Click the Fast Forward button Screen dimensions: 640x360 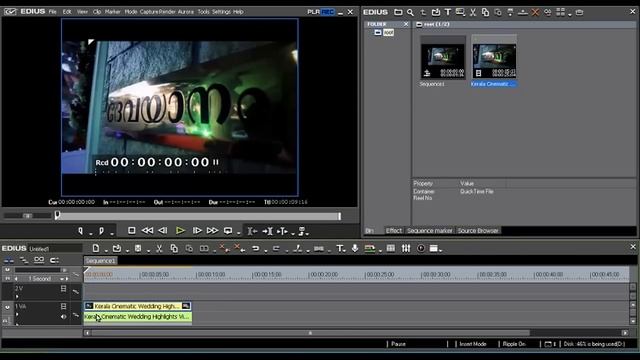[212, 231]
